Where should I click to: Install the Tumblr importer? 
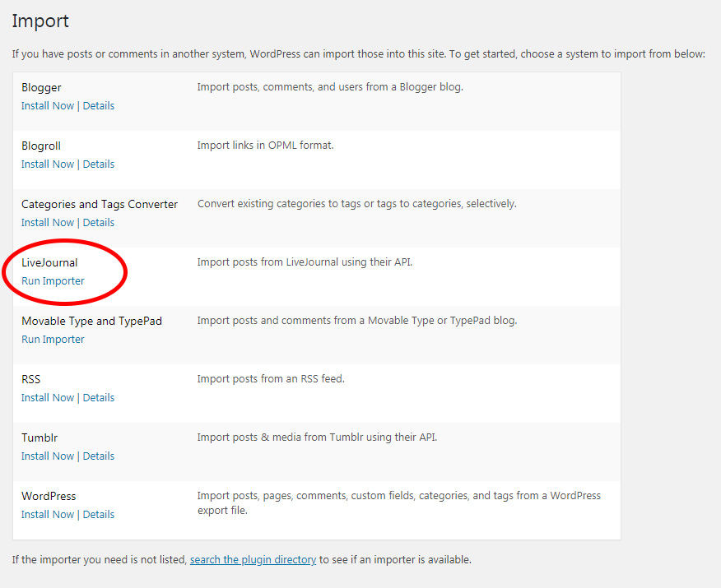(x=47, y=456)
